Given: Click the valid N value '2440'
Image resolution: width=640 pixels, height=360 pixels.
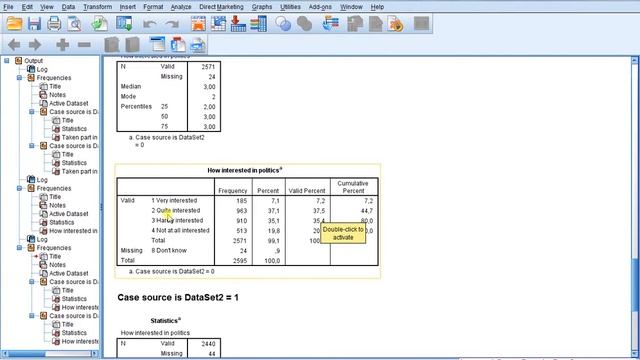Looking at the screenshot, I should pos(208,344).
